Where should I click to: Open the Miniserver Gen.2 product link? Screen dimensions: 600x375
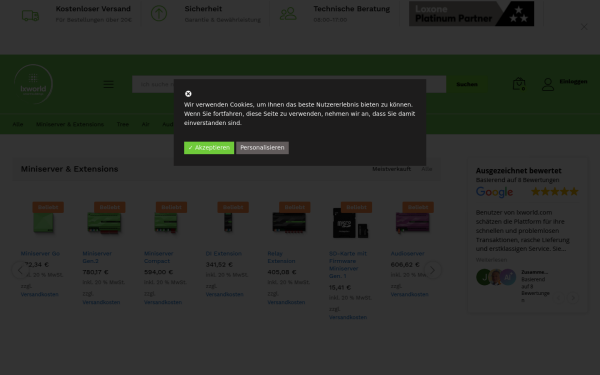tap(97, 257)
